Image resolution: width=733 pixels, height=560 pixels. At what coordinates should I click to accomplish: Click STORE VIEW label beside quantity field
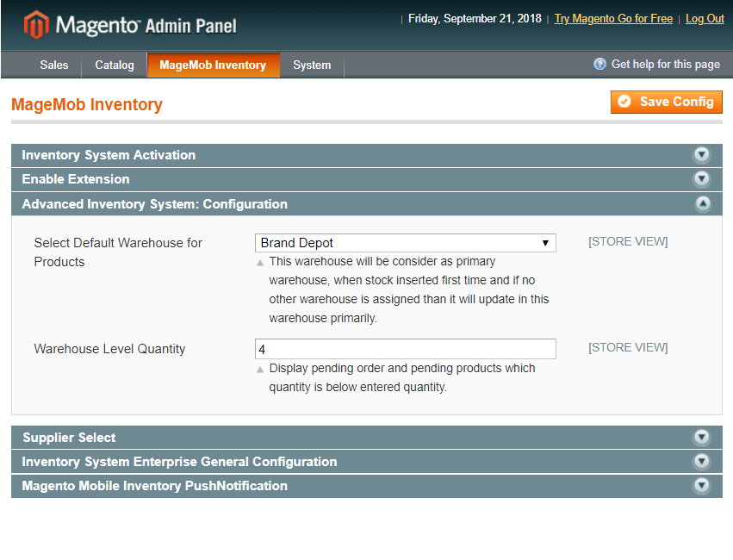pyautogui.click(x=628, y=348)
